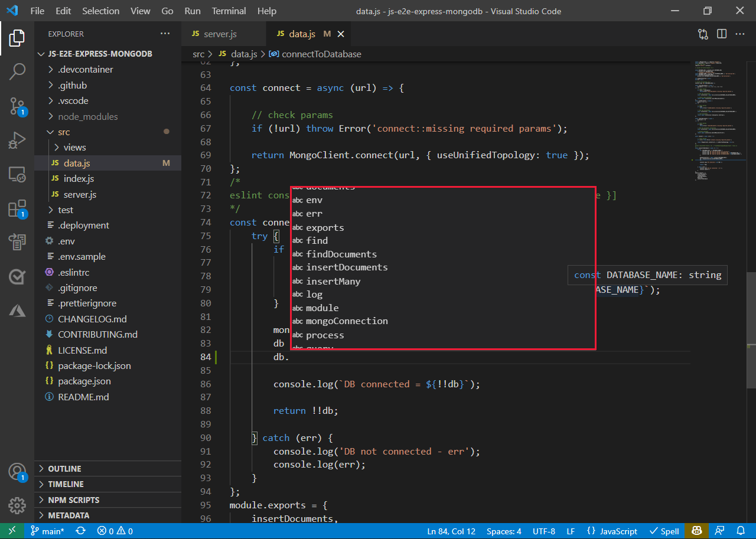Open the Source Control view
Screen dimensions: 756x539
17,105
